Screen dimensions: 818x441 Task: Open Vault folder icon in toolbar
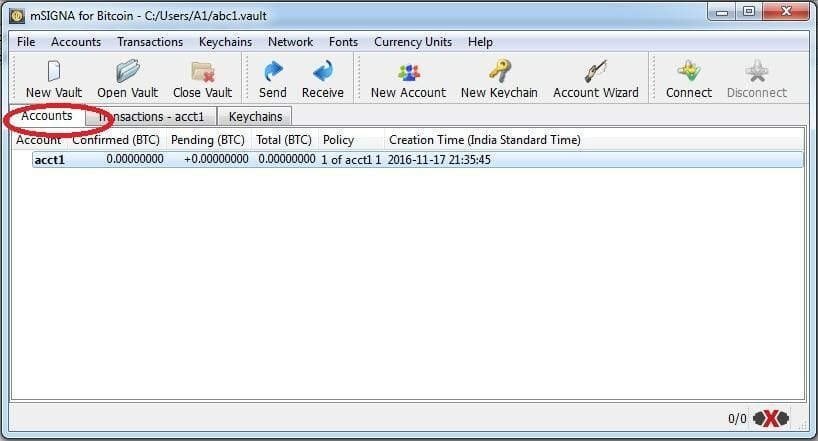128,71
